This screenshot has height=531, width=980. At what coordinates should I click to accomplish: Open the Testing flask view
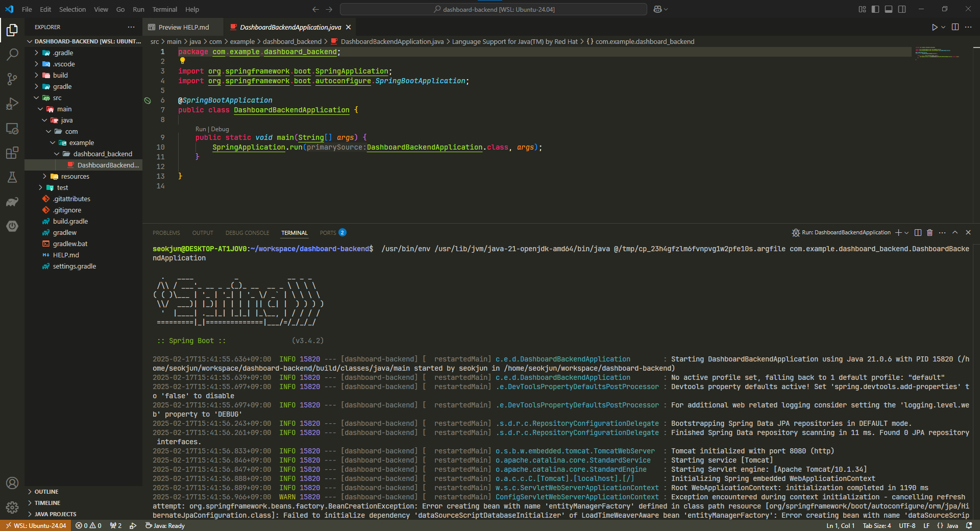pos(12,177)
